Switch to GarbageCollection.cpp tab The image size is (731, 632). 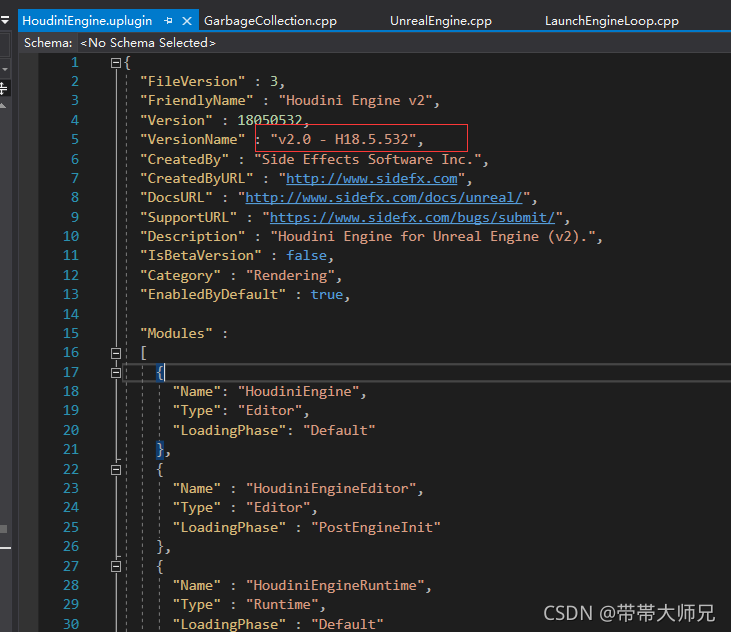click(x=270, y=21)
